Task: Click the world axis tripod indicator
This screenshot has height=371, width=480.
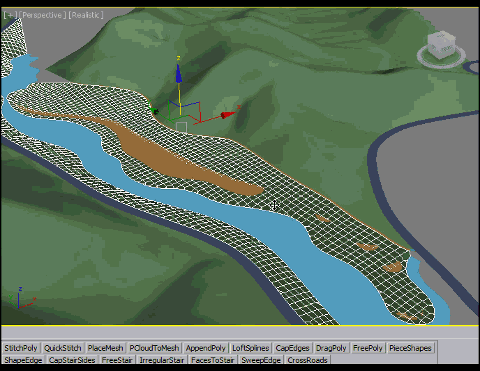Action: pos(22,298)
